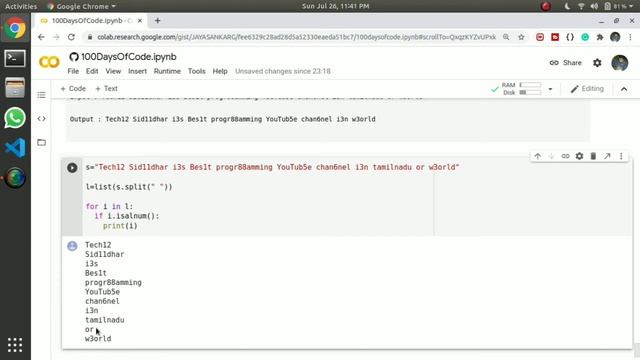Open the Runtime menu

point(167,71)
